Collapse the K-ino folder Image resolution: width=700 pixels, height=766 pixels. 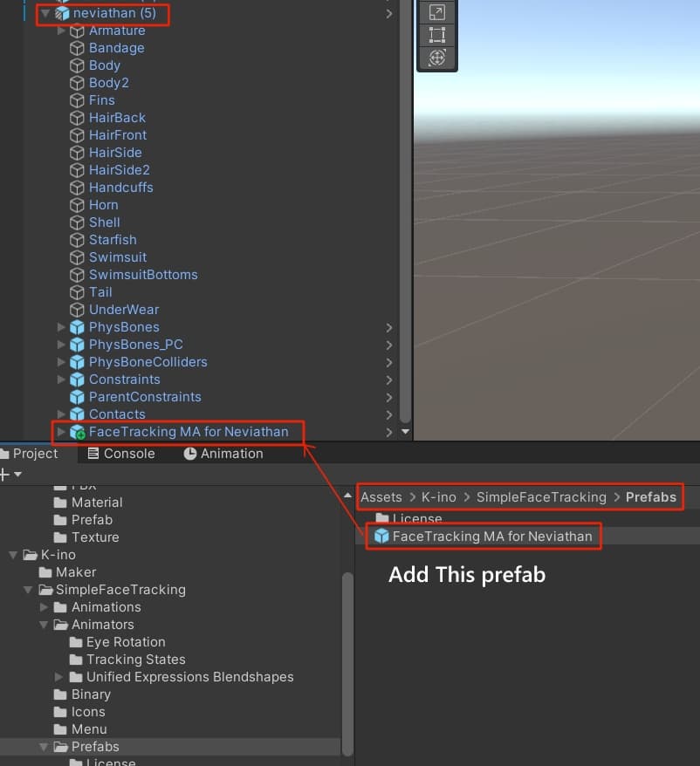pos(14,555)
